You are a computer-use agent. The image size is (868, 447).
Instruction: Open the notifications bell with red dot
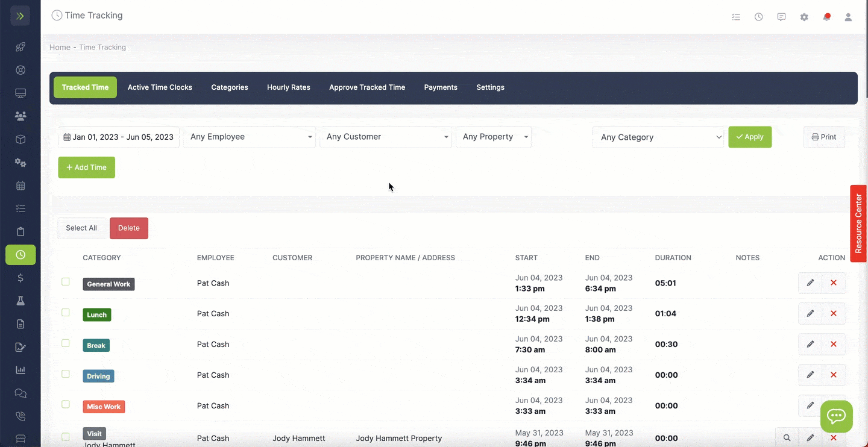pyautogui.click(x=826, y=17)
